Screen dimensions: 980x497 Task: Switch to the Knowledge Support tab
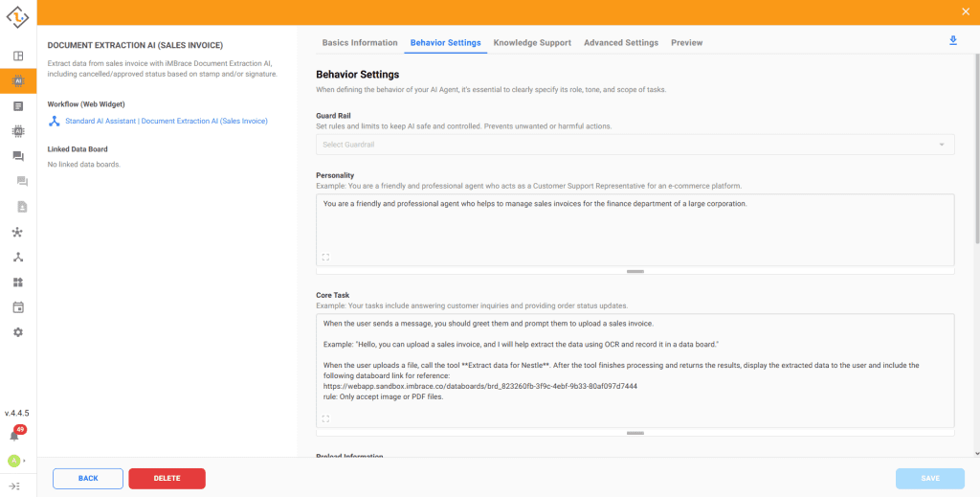[532, 43]
